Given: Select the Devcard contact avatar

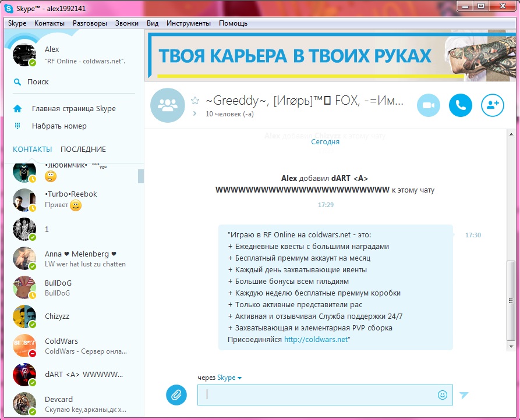Looking at the screenshot, I should pyautogui.click(x=24, y=404).
